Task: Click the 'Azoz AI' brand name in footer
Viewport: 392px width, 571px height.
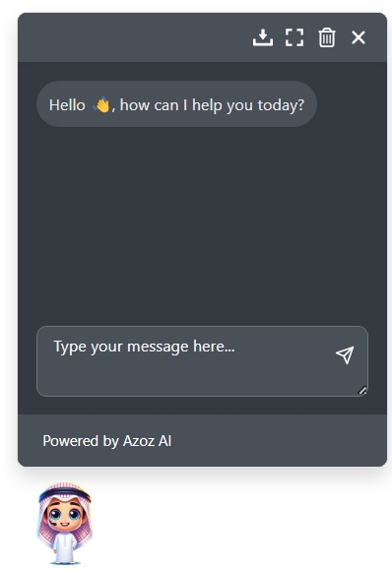Action: (x=147, y=441)
